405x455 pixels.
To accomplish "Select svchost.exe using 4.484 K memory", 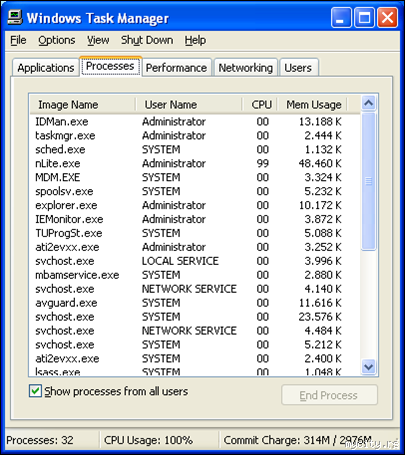I will click(x=195, y=331).
